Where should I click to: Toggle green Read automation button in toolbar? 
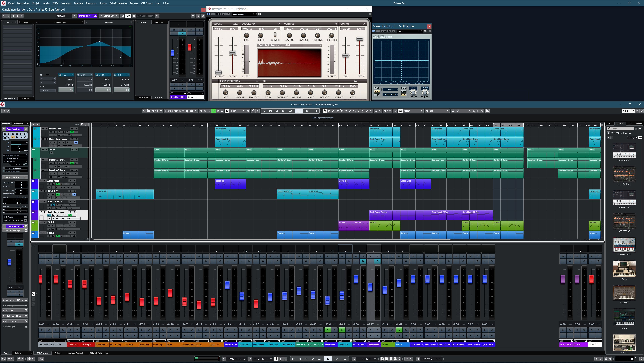pyautogui.click(x=213, y=111)
